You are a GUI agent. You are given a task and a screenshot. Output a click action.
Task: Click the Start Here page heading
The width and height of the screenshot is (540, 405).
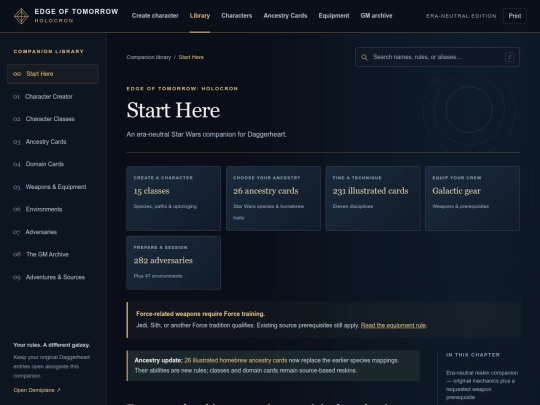coord(173,110)
